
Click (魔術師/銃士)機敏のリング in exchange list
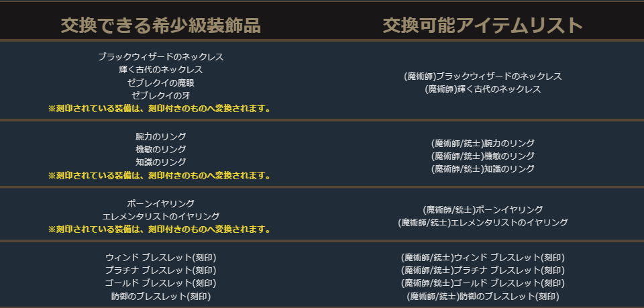click(x=482, y=156)
